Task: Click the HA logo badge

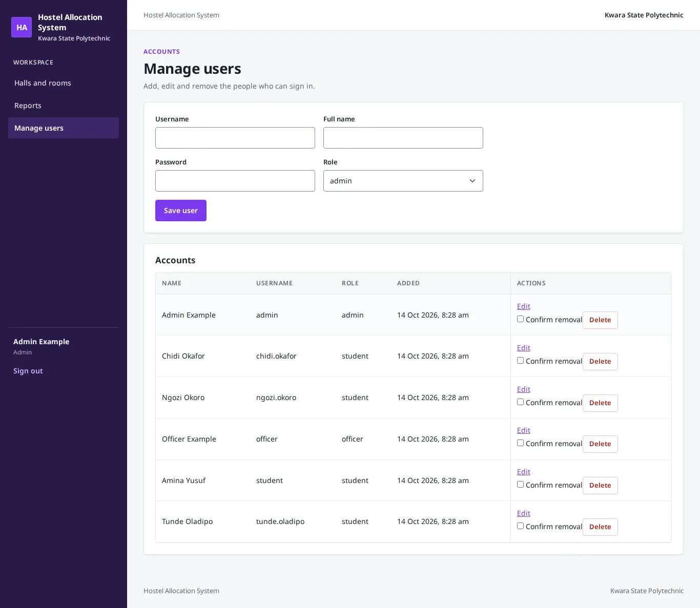Action: [22, 27]
